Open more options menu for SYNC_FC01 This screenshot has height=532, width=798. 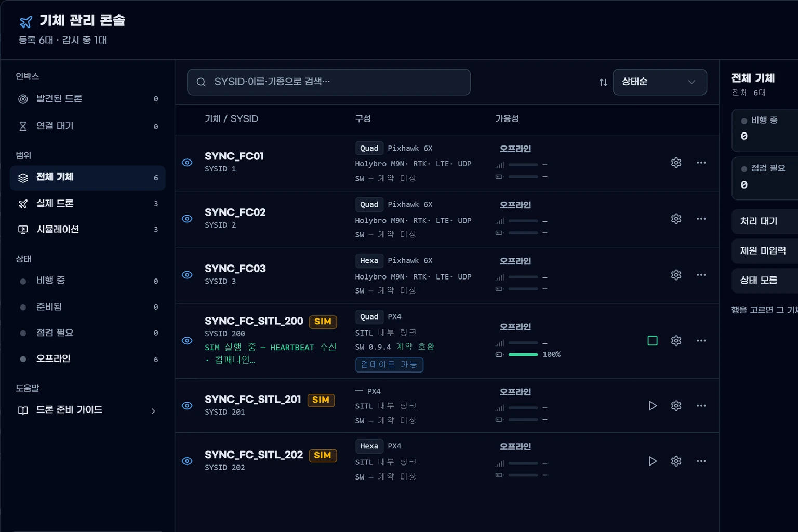click(x=701, y=163)
